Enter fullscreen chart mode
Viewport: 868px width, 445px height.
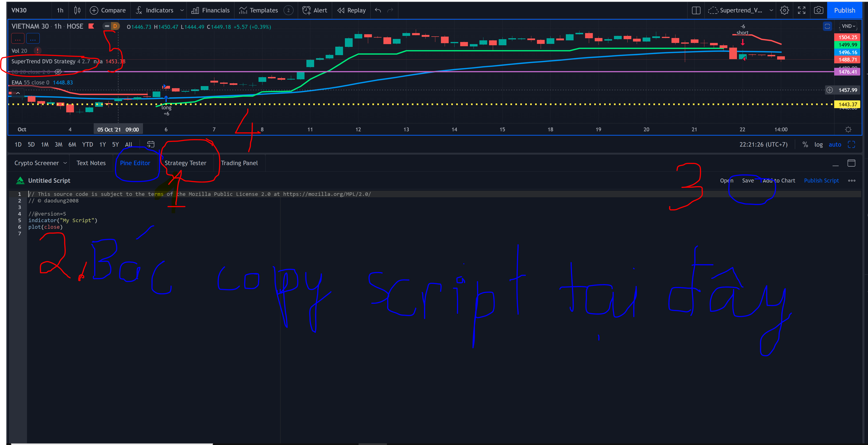pos(801,10)
